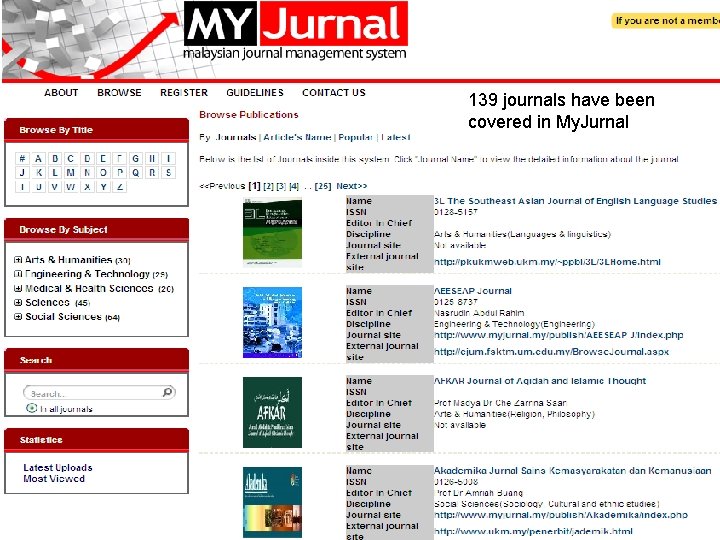Expand the Arts & Humanities subject
Viewport: 720px width, 540px height.
[x=18, y=260]
